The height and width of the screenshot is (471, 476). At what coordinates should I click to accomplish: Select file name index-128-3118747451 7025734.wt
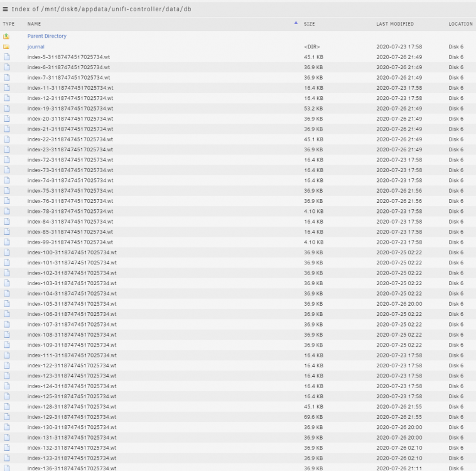(x=72, y=407)
